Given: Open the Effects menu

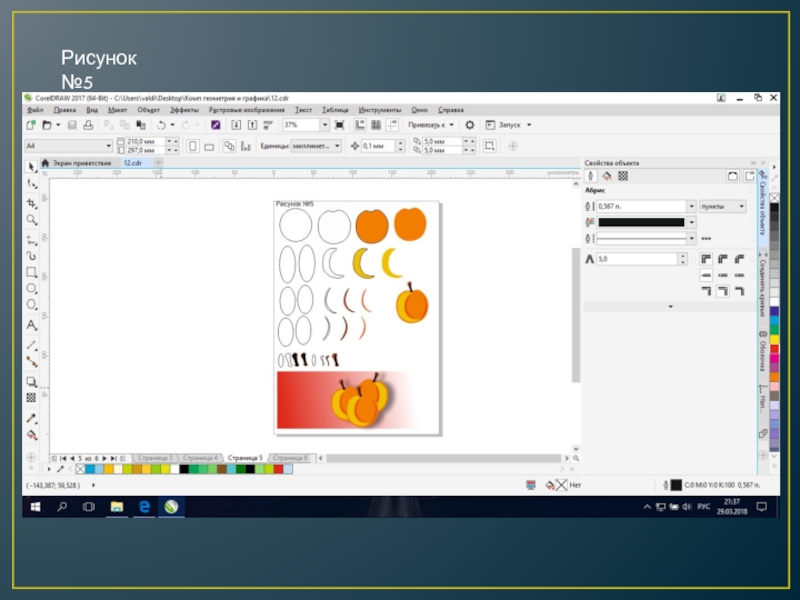Looking at the screenshot, I should pos(184,110).
